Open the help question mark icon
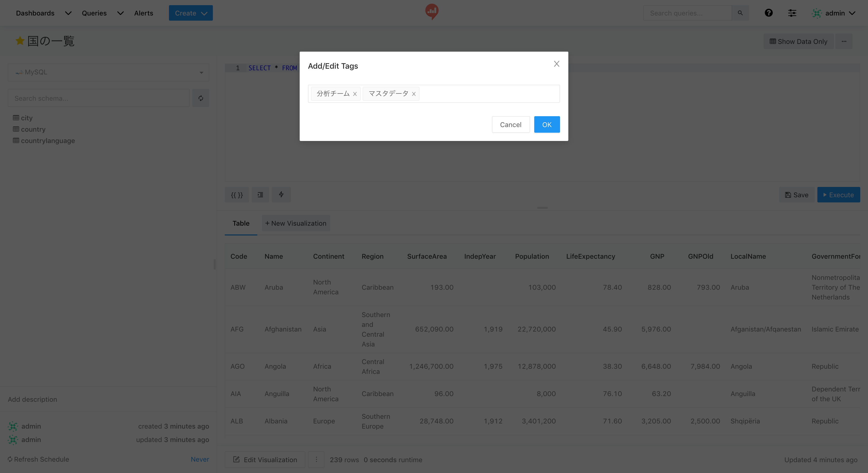This screenshot has width=868, height=473. tap(768, 13)
